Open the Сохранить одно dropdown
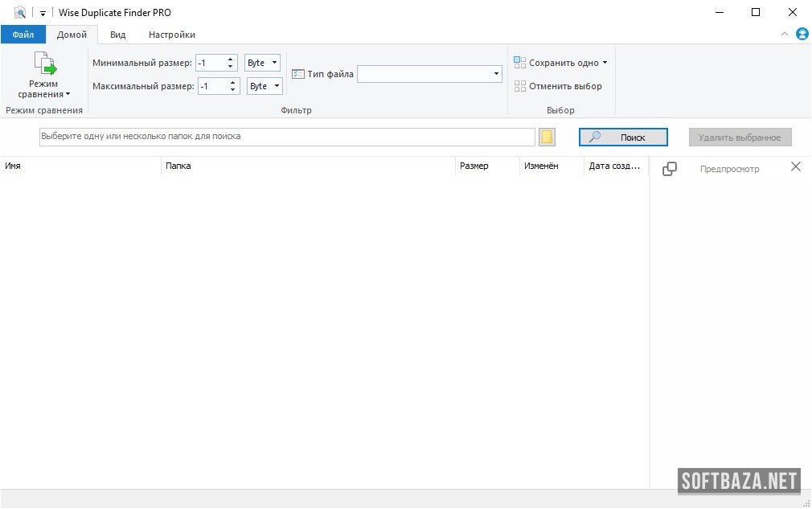Image resolution: width=812 pixels, height=509 pixels. tap(561, 63)
